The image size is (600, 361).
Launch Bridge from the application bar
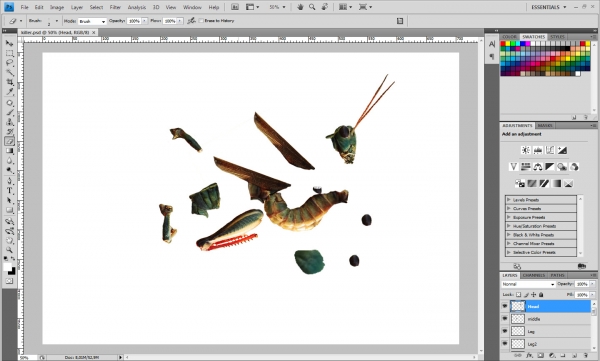(x=235, y=7)
